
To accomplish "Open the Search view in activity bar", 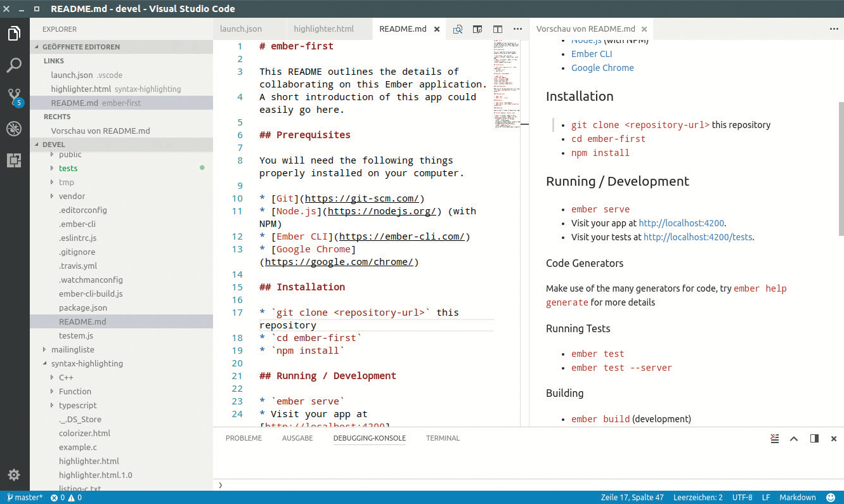I will point(14,65).
